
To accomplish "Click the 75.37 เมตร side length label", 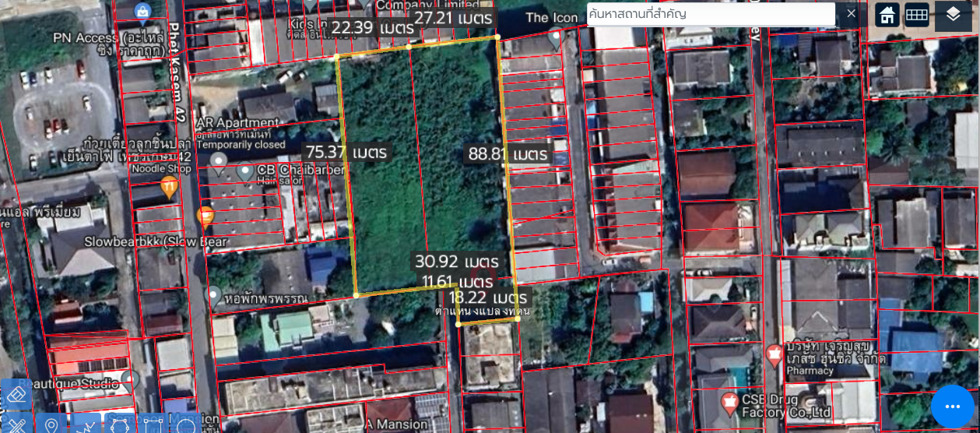I will coord(347,152).
